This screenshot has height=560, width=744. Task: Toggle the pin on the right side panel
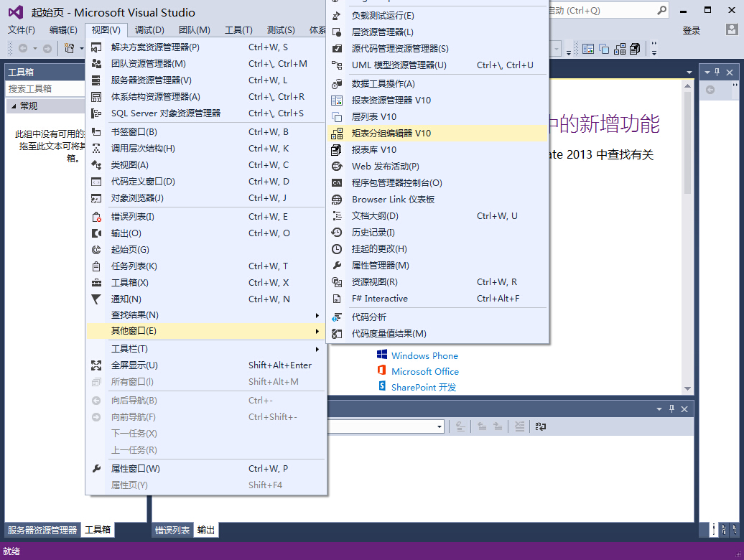717,72
